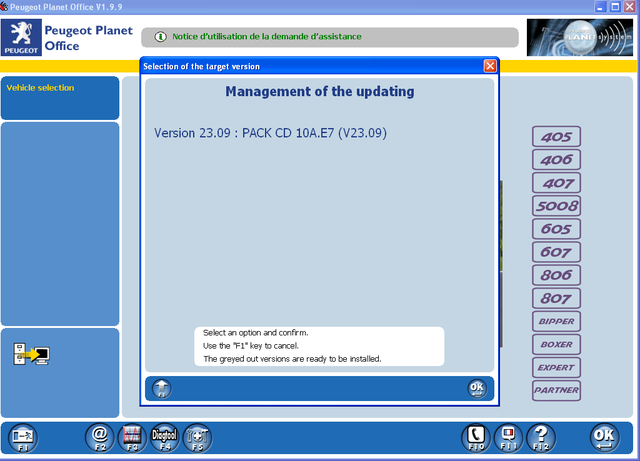Select Version 23.09 : PACK CD 10A.E7
The image size is (640, 461).
[x=270, y=133]
